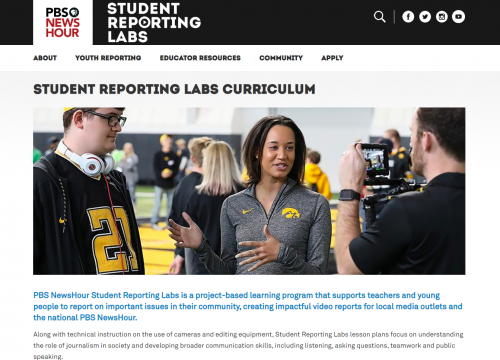
Task: Click the blue 'PBS NewsHour Student Reporting Labs is' paragraph
Action: pyautogui.click(x=248, y=306)
